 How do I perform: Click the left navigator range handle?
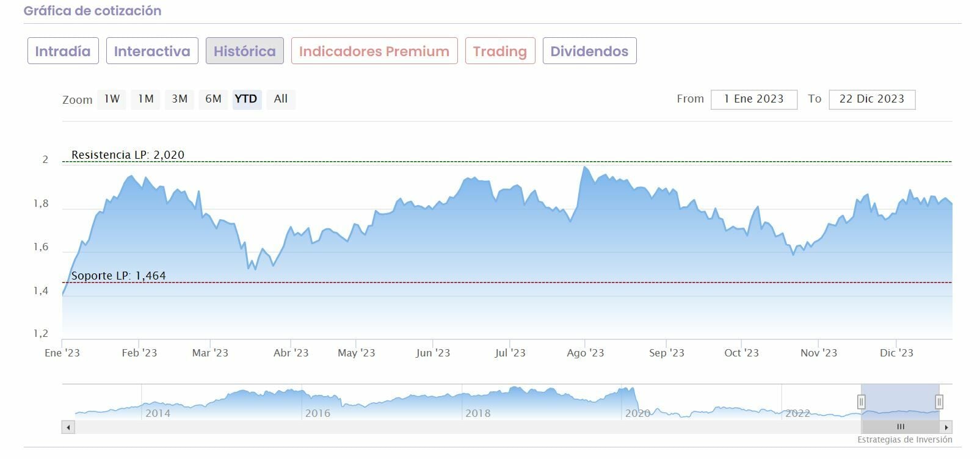tap(861, 402)
